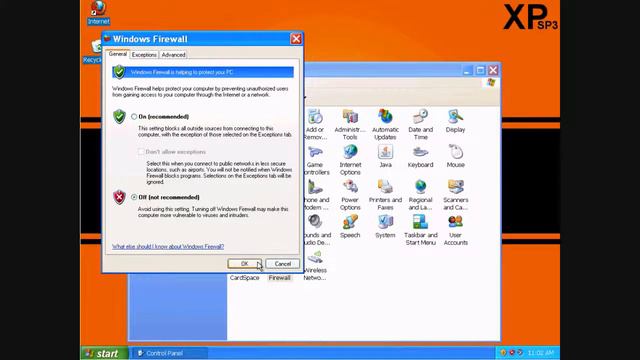640x360 pixels.
Task: Click the CardSpace label in Control Panel
Action: pos(244,278)
